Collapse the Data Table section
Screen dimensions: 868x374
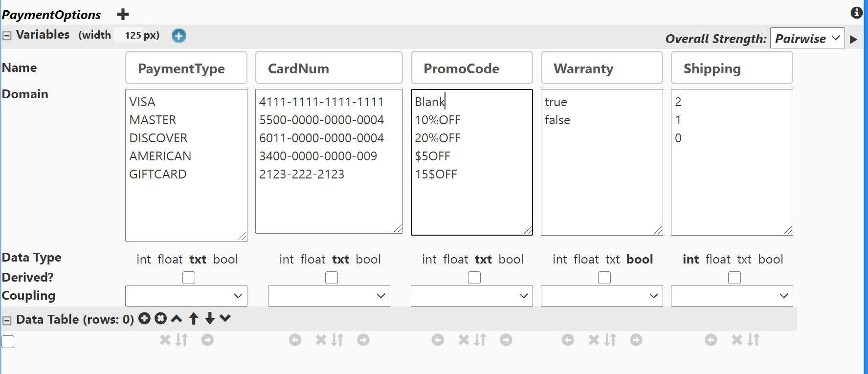click(x=7, y=320)
